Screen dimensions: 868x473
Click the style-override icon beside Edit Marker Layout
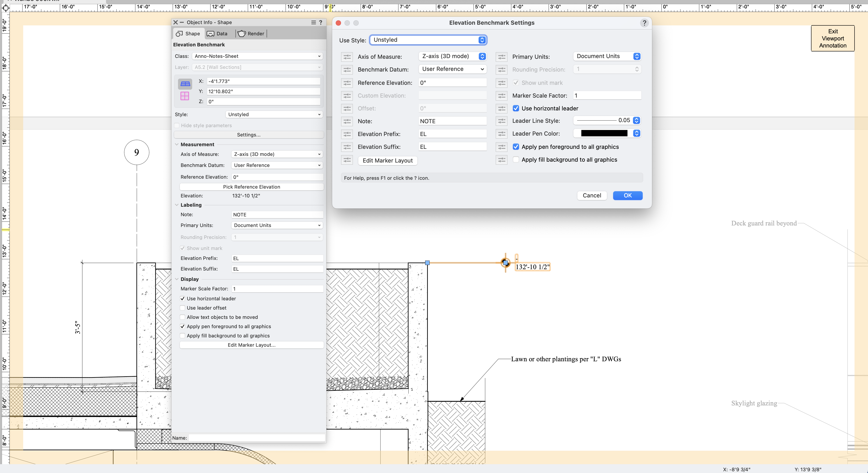(347, 160)
